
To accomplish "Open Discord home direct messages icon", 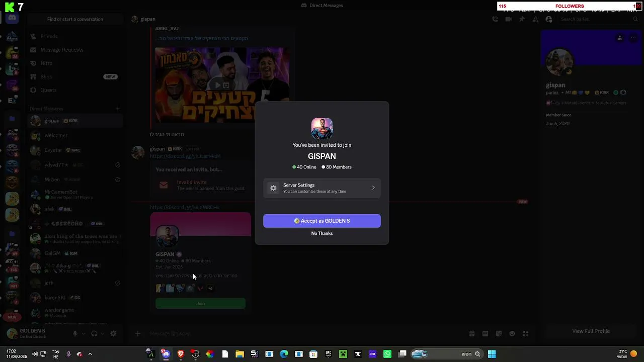I will (x=12, y=19).
